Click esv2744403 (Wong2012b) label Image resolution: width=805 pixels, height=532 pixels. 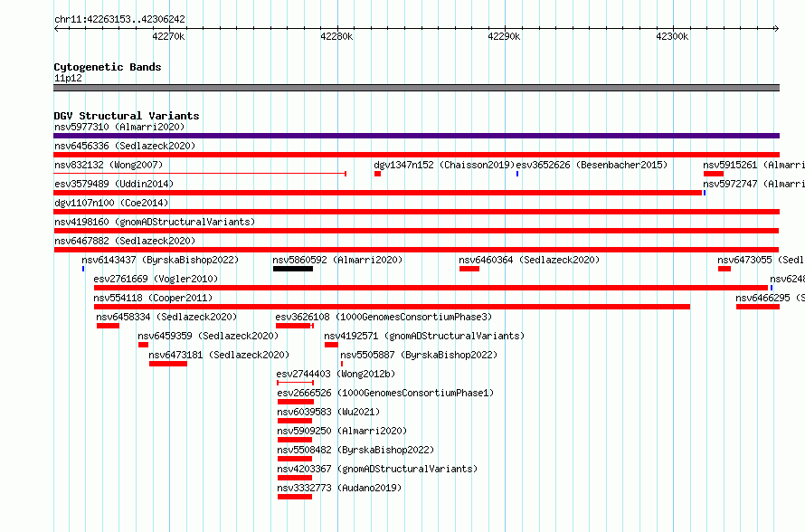tap(336, 374)
